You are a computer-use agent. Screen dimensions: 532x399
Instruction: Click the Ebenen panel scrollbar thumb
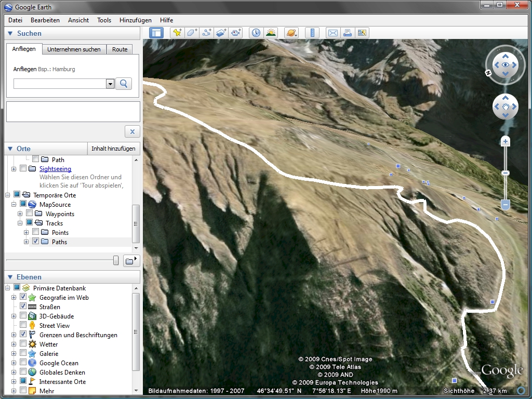[x=136, y=332]
